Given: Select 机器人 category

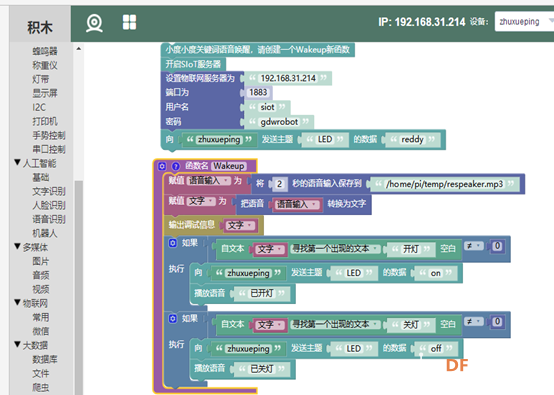Looking at the screenshot, I should [45, 233].
